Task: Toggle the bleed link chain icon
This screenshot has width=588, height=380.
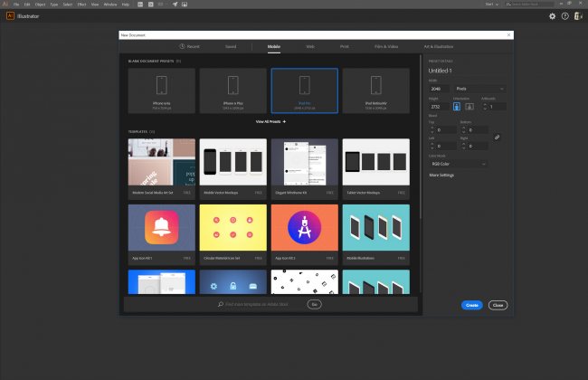Action: click(x=497, y=138)
